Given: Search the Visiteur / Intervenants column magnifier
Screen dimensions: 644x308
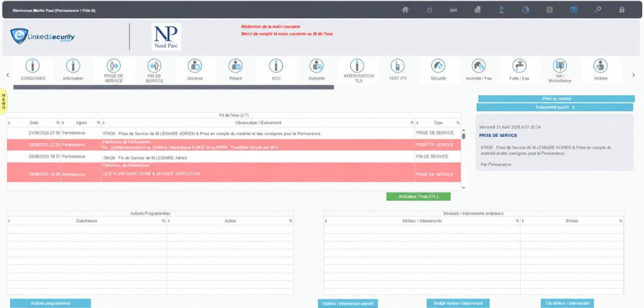Looking at the screenshot, I should [518, 221].
